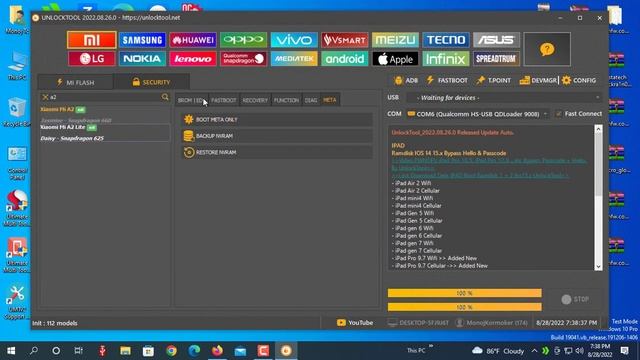Select the MediaTek brand logo
This screenshot has width=640, height=360.
point(294,59)
